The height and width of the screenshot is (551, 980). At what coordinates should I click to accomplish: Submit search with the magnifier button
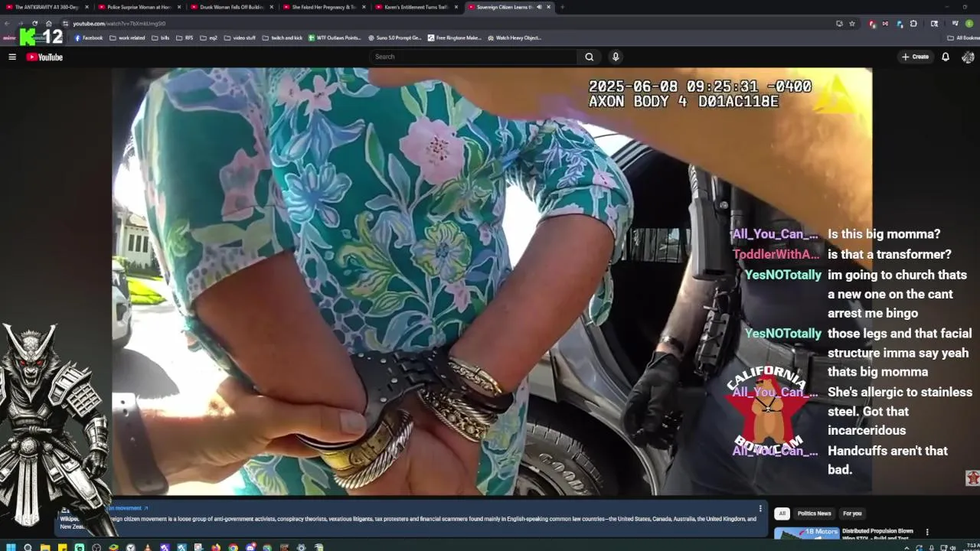589,57
